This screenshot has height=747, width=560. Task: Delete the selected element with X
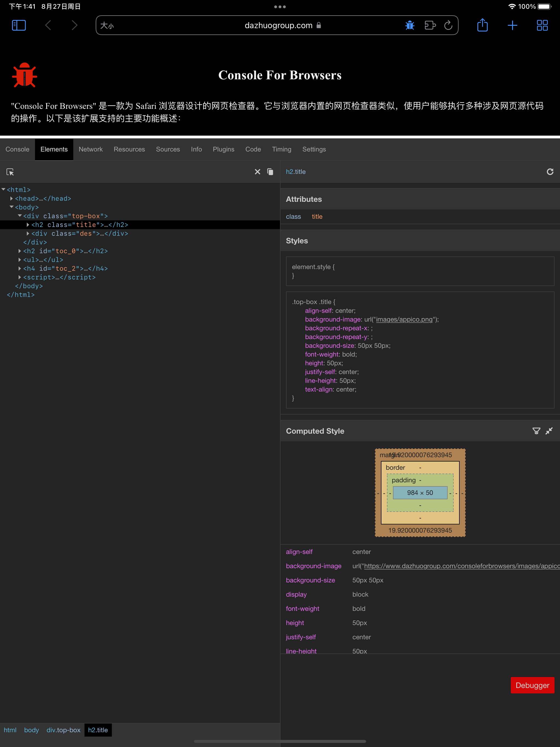point(257,172)
